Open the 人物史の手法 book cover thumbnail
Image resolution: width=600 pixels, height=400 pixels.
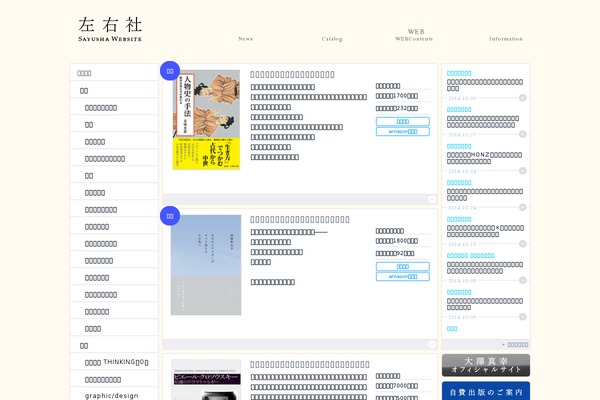click(206, 119)
